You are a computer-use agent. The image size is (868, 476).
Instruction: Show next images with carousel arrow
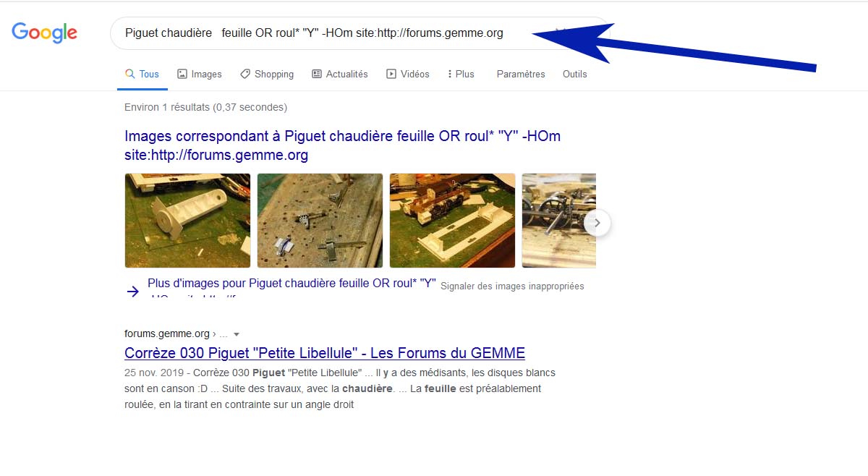coord(597,223)
